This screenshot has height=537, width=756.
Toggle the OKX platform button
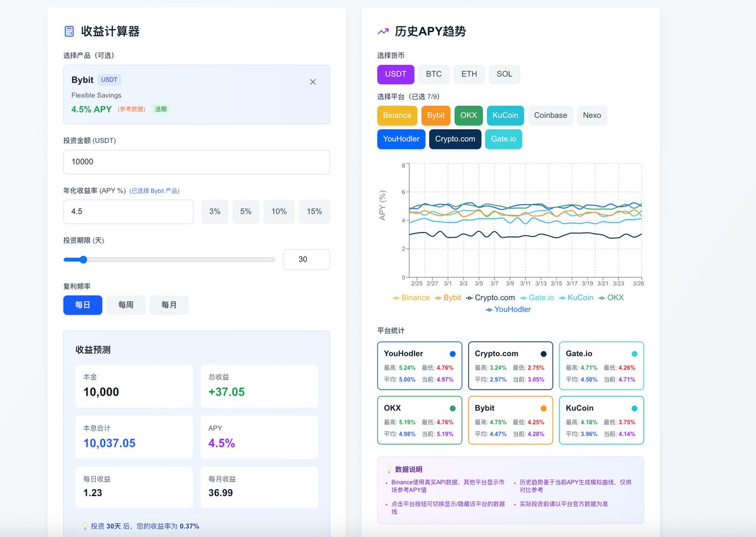pyautogui.click(x=469, y=115)
